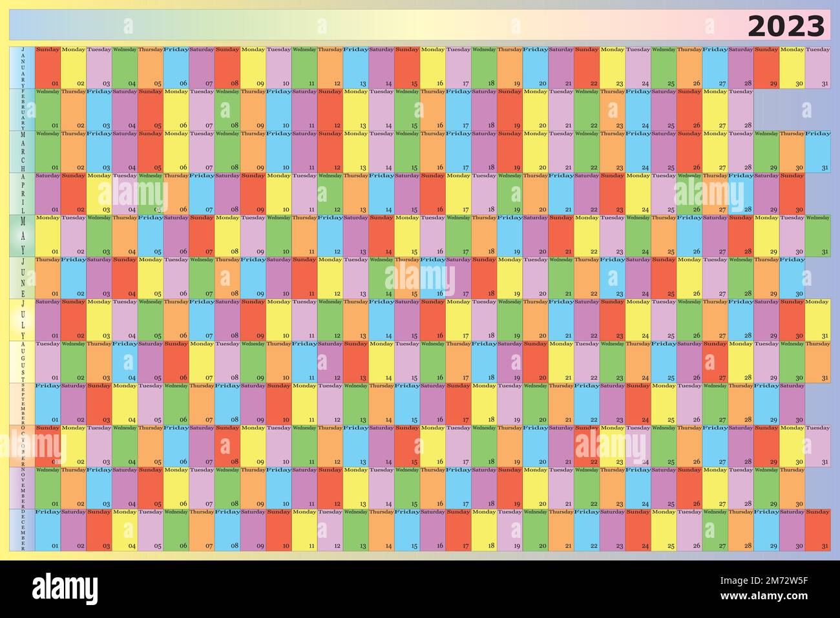Select the vertical JANUARY month label
The height and width of the screenshot is (618, 840).
[x=23, y=67]
